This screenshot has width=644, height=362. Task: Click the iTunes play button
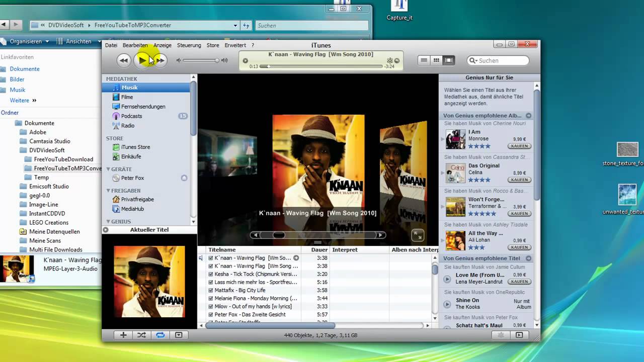click(142, 60)
